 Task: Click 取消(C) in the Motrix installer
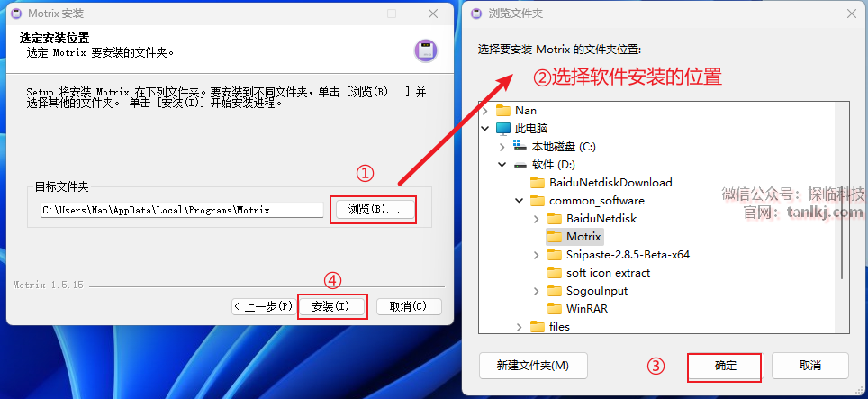pyautogui.click(x=409, y=306)
